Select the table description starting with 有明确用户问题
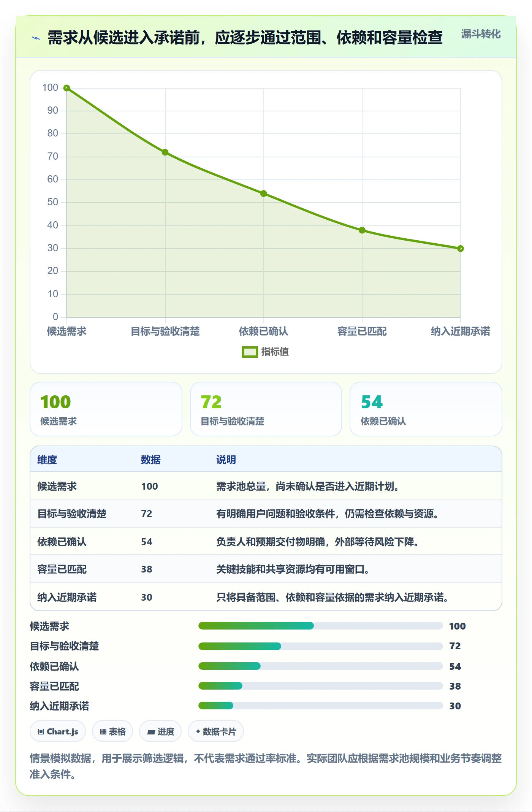The width and height of the screenshot is (532, 812). tap(328, 514)
